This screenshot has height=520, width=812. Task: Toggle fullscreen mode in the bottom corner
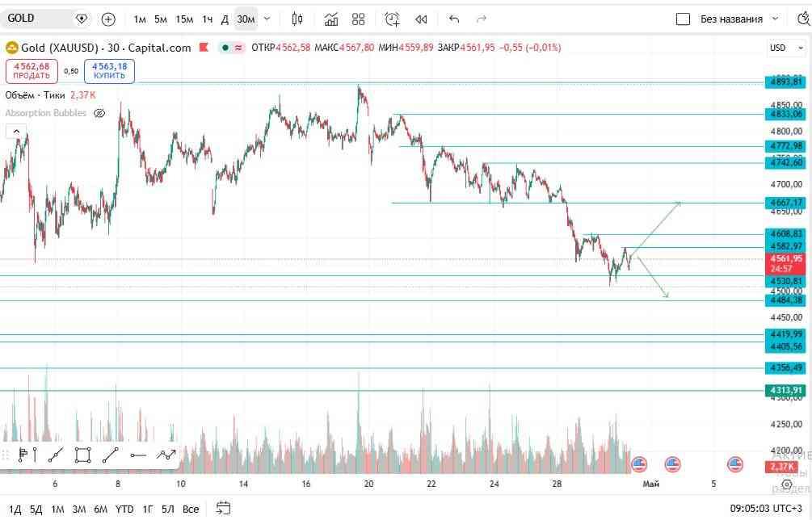[x=788, y=485]
